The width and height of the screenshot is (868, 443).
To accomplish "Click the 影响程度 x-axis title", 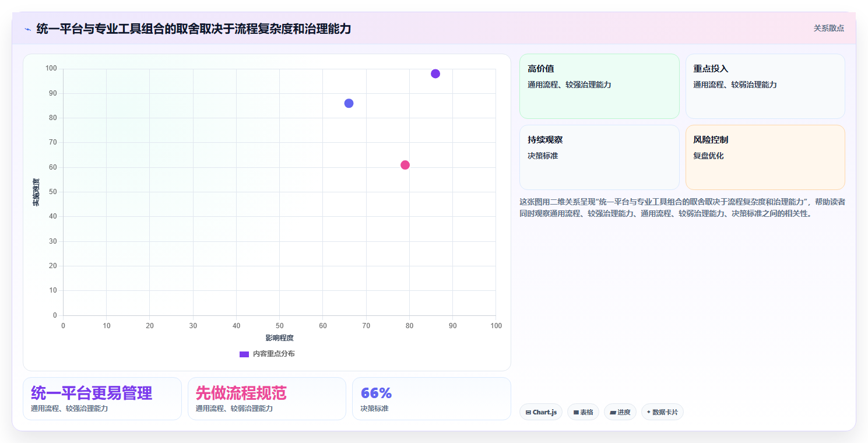I will pos(279,338).
